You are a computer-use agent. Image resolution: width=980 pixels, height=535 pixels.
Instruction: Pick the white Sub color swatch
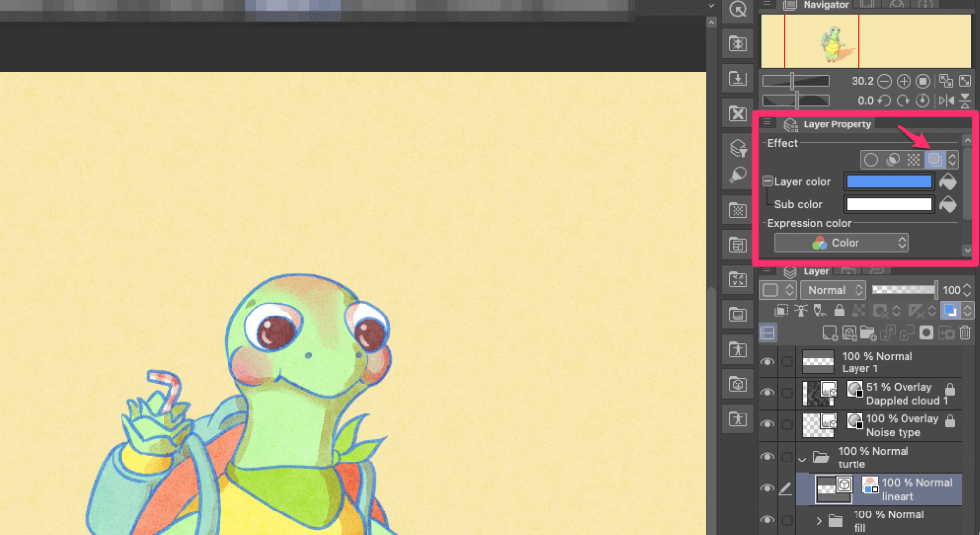pos(889,204)
